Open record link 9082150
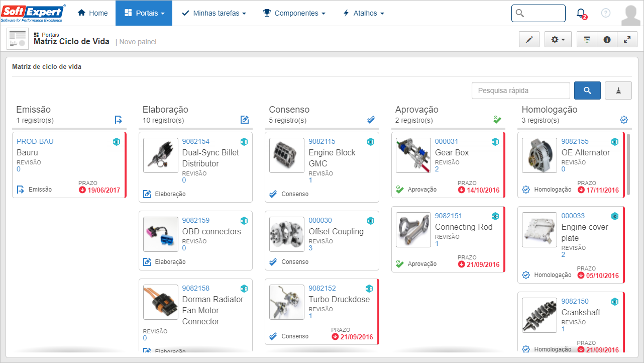 click(x=575, y=301)
